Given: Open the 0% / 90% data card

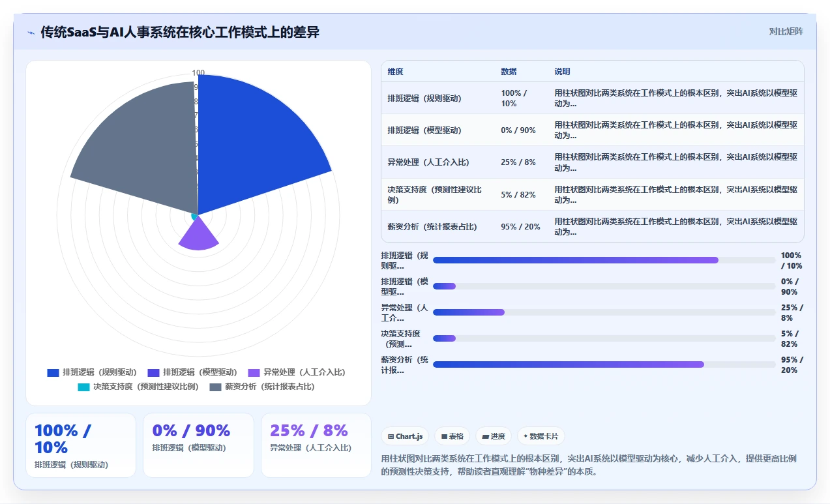Looking at the screenshot, I should tap(198, 445).
